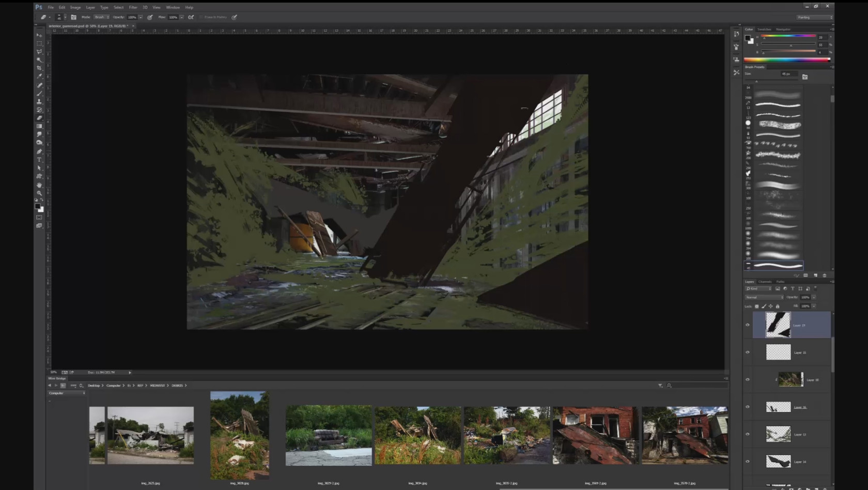868x490 pixels.
Task: Expand the Painting workspace switcher dropdown
Action: click(x=815, y=17)
